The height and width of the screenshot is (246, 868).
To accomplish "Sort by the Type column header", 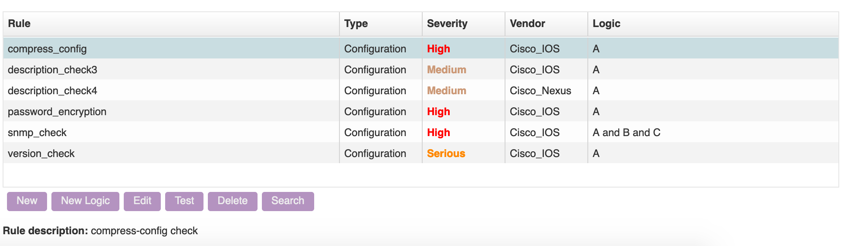I will tap(356, 24).
